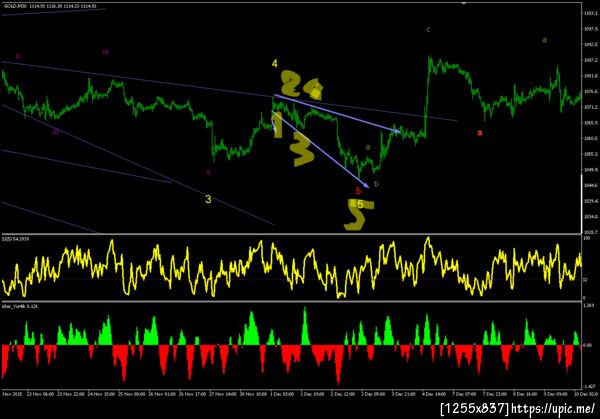Select the purple wave label v
This screenshot has width=600, height=419.
(208, 172)
